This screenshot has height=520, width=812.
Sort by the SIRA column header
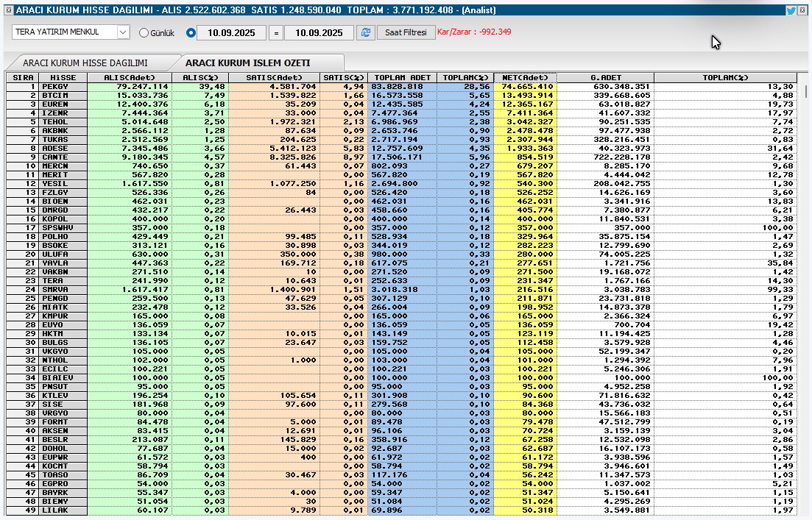pyautogui.click(x=23, y=78)
